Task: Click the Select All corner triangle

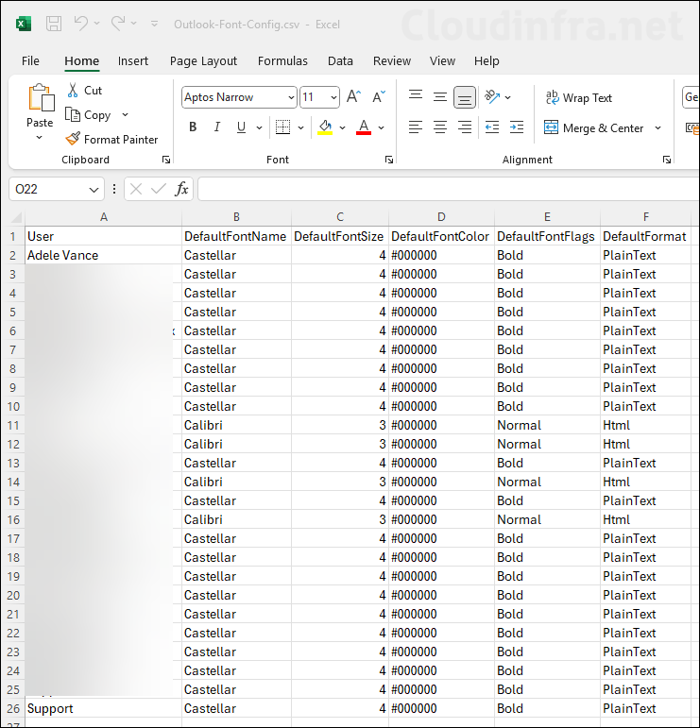Action: (16, 217)
